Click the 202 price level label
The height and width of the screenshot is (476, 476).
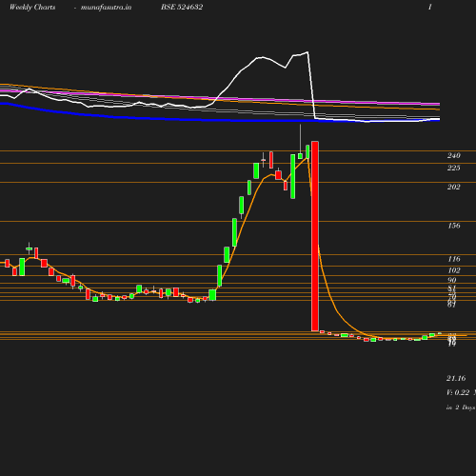click(x=454, y=187)
